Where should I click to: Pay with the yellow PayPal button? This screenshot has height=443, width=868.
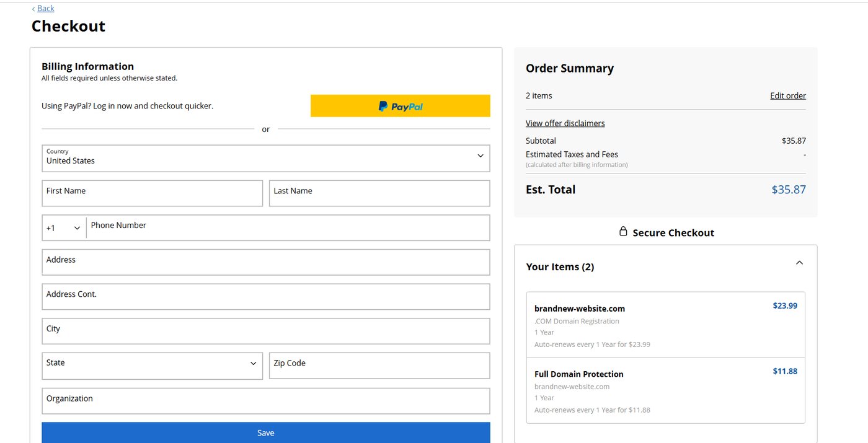point(400,106)
